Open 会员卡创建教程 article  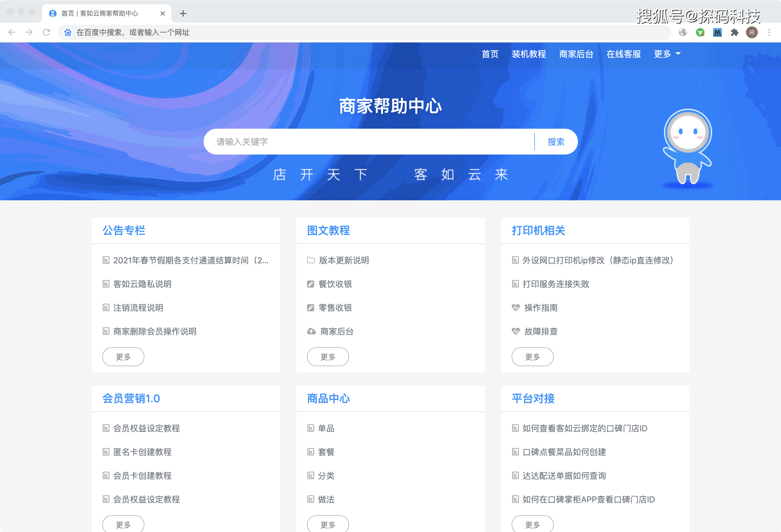click(142, 475)
